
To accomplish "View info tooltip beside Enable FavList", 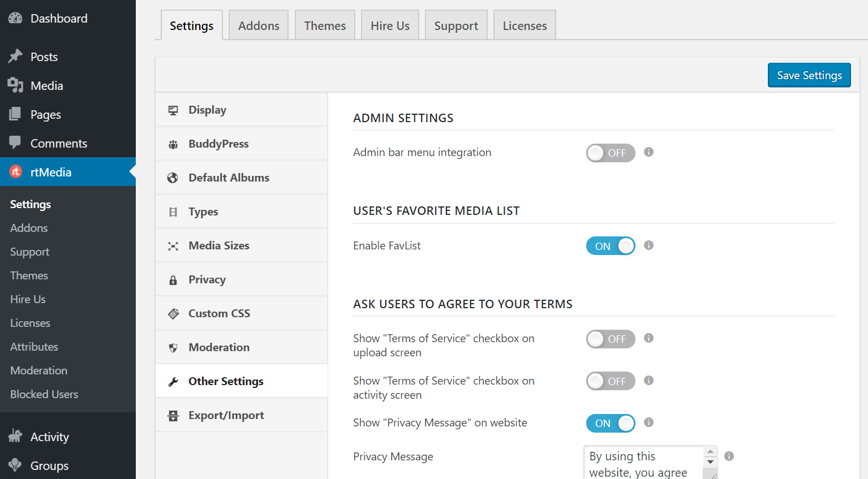I will 648,245.
